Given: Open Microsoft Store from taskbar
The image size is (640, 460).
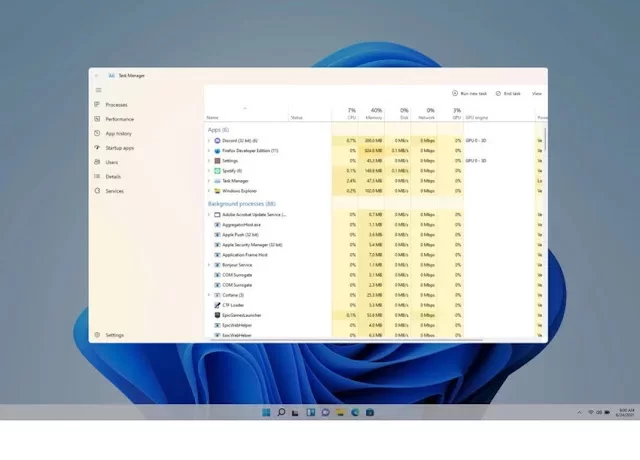Looking at the screenshot, I should coord(370,412).
